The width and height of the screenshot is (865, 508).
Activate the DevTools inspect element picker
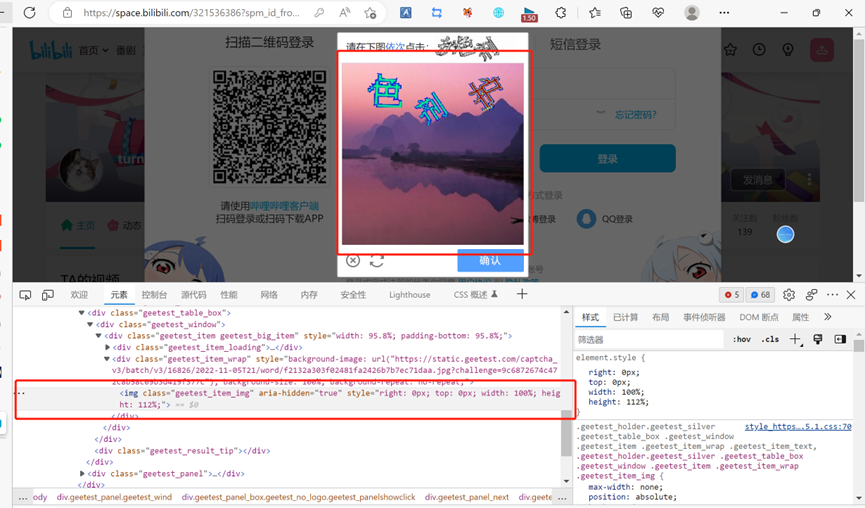click(x=25, y=295)
